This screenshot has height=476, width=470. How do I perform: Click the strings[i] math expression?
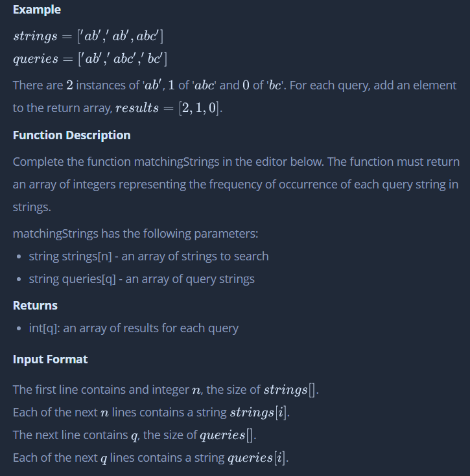(x=258, y=413)
